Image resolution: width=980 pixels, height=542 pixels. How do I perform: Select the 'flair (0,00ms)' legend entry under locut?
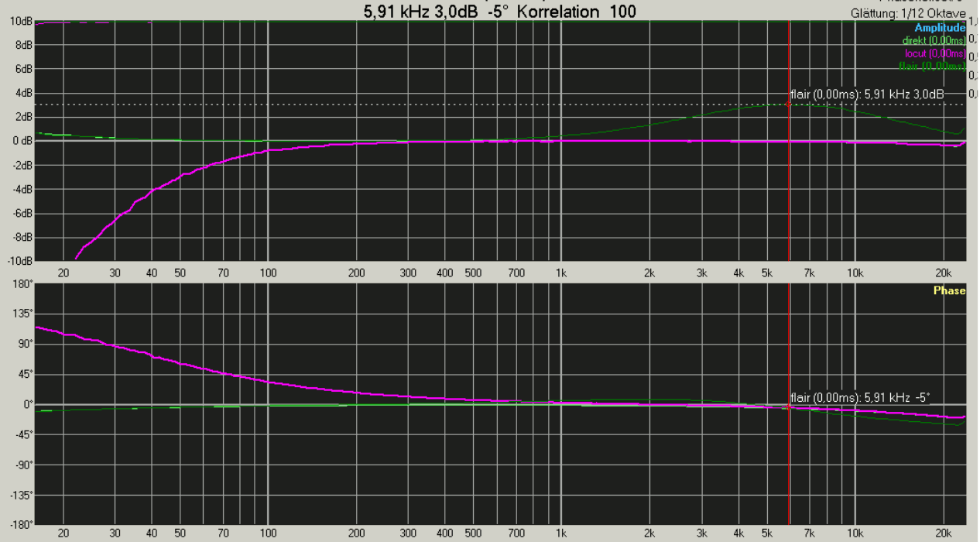[932, 66]
